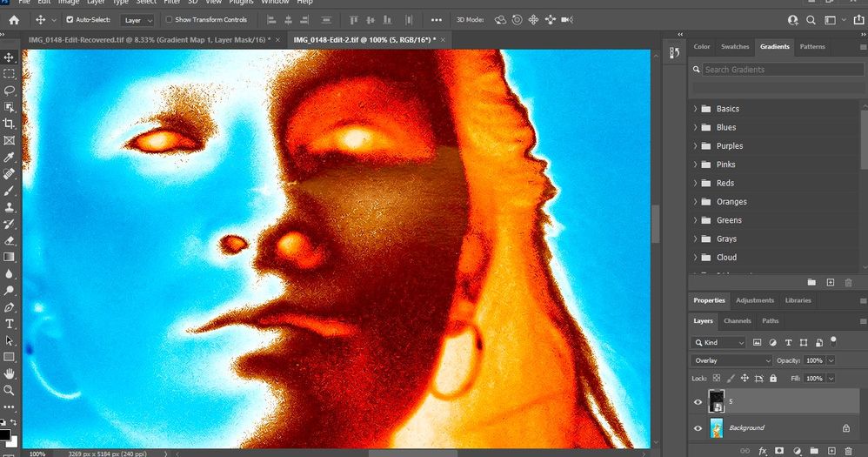Expand the Blues gradient folder

click(x=695, y=127)
